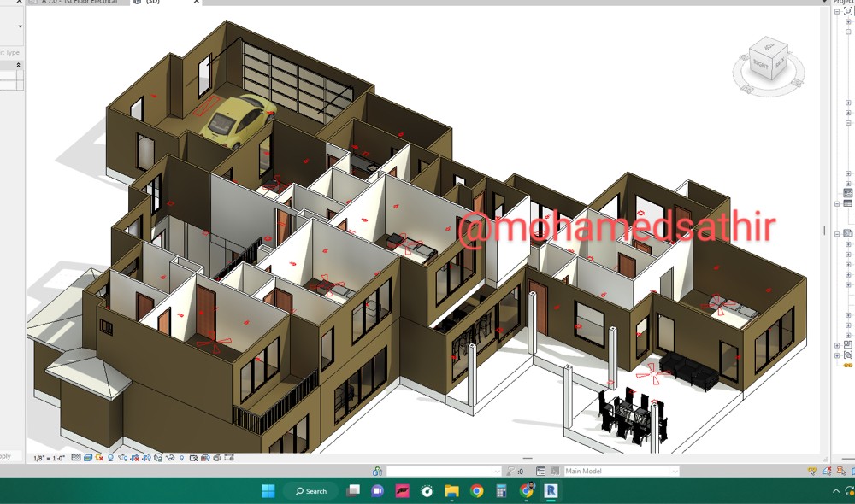The height and width of the screenshot is (504, 855).
Task: Click the RIGHT face of the ViewCube
Action: tap(761, 65)
